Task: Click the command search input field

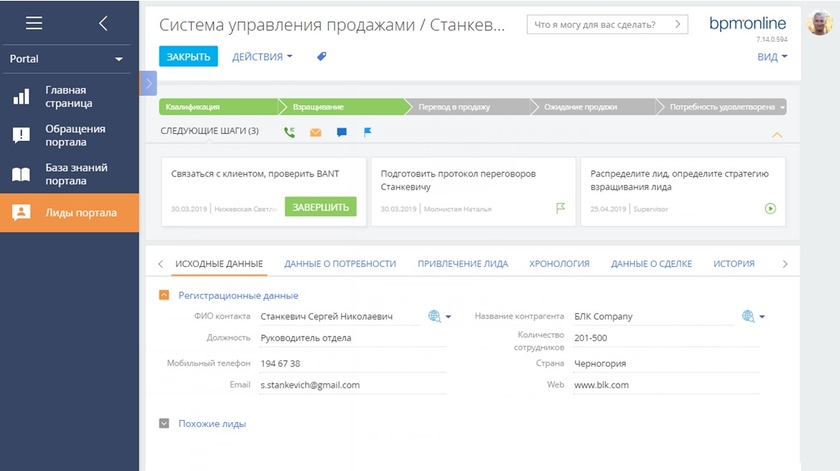Action: point(600,24)
